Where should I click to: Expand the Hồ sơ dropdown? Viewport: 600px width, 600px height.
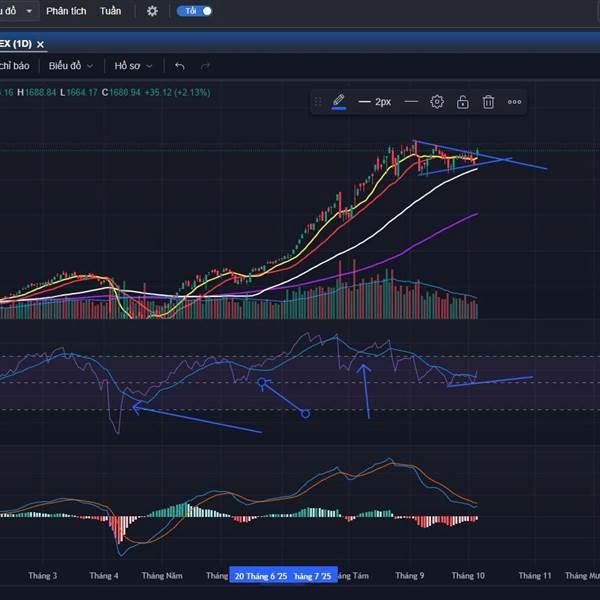click(133, 66)
